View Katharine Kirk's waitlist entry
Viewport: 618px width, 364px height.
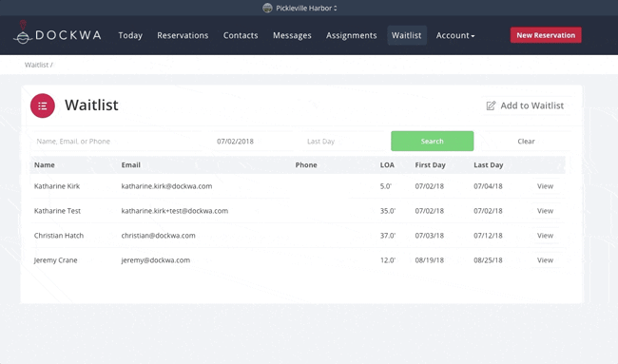coord(545,186)
